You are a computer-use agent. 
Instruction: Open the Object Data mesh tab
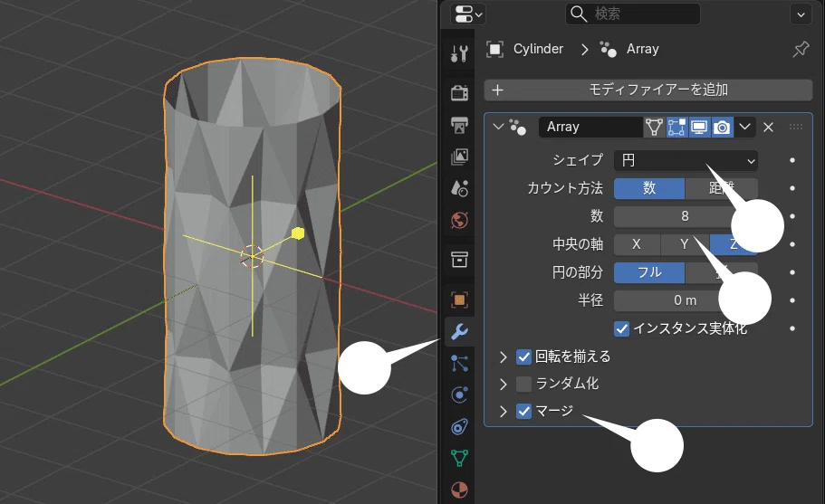(459, 458)
